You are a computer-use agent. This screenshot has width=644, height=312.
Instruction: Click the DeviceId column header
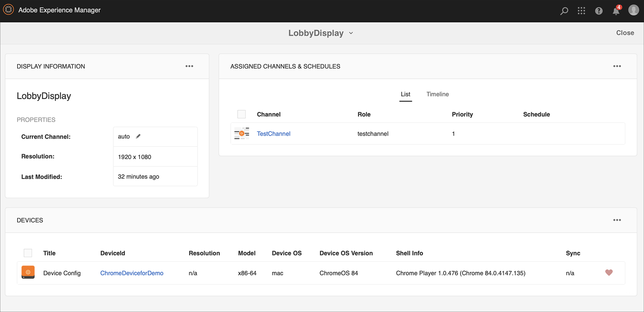113,253
